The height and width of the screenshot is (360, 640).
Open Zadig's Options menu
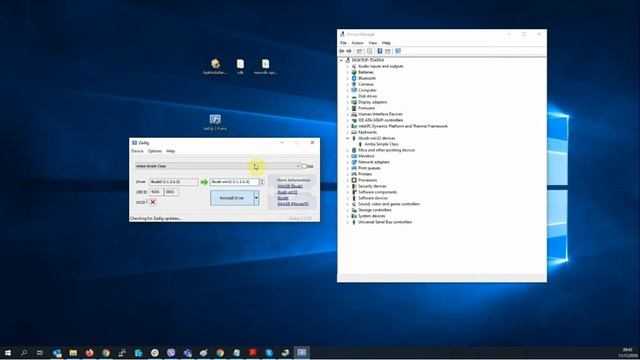[155, 151]
